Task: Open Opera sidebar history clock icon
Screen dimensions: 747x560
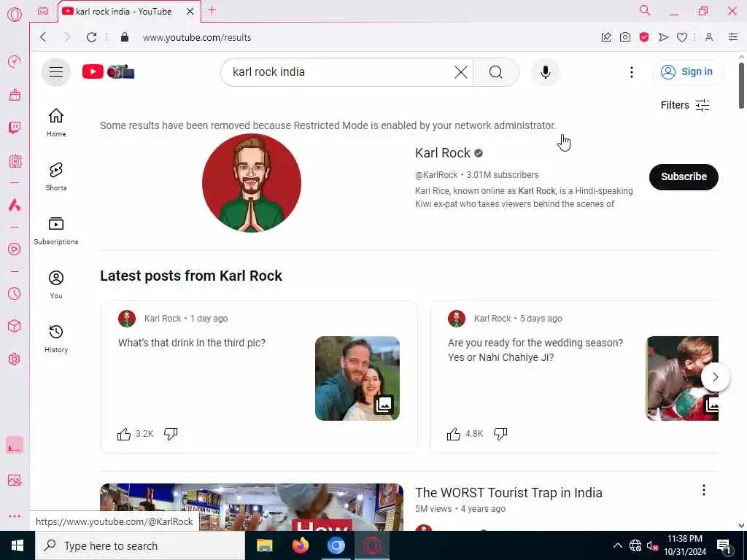Action: click(15, 293)
